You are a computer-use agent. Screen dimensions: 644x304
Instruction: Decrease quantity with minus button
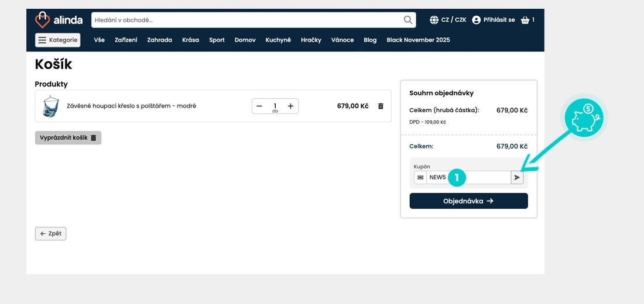[259, 106]
